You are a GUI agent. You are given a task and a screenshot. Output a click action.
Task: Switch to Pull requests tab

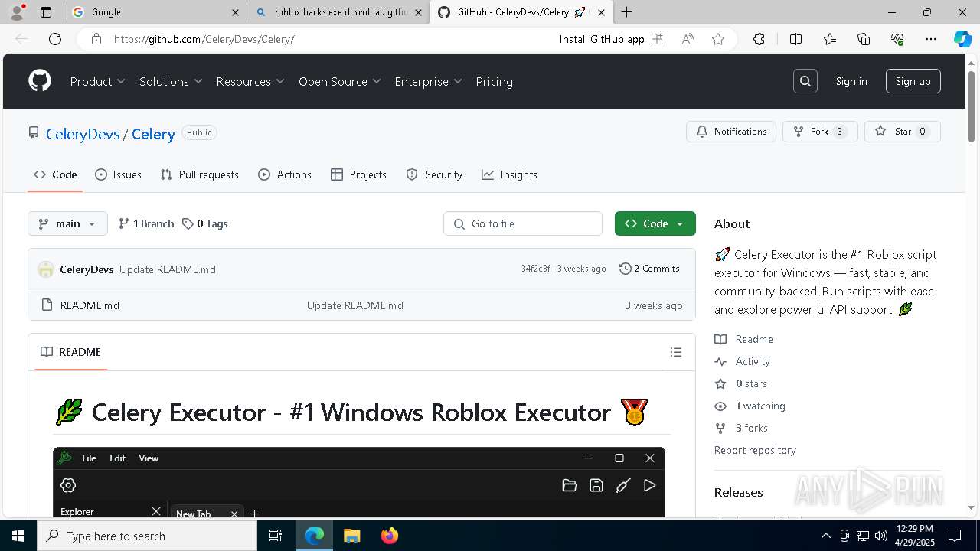[200, 174]
